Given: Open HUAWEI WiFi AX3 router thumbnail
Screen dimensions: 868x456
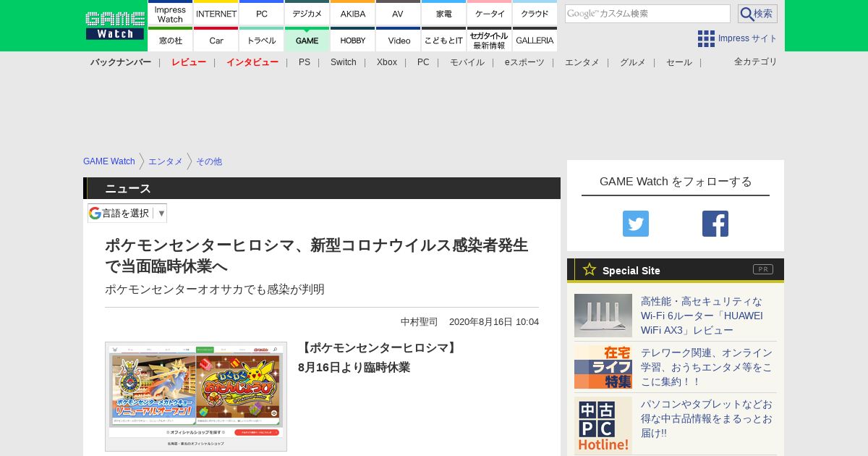Looking at the screenshot, I should pos(603,316).
